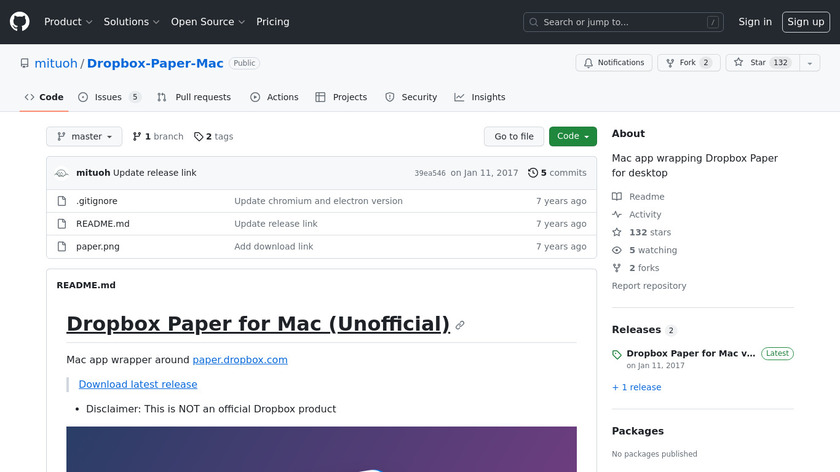Click the mituoh avatar in commit row

click(x=62, y=173)
